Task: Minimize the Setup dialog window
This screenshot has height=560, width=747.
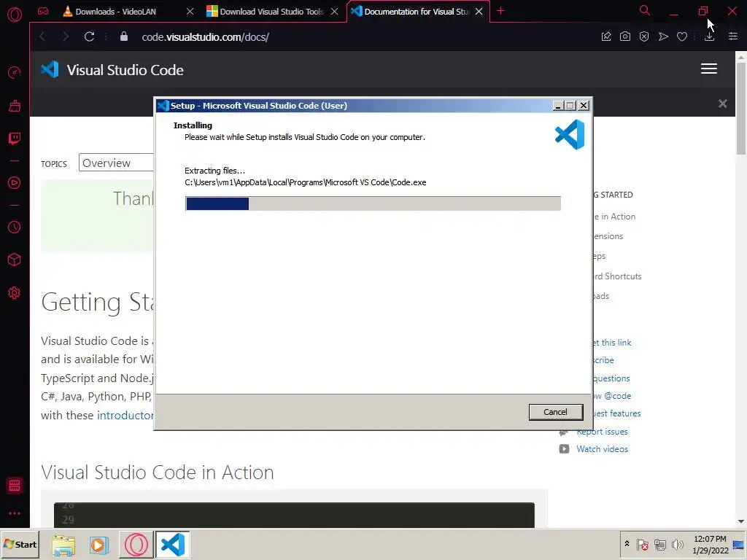Action: pyautogui.click(x=558, y=106)
